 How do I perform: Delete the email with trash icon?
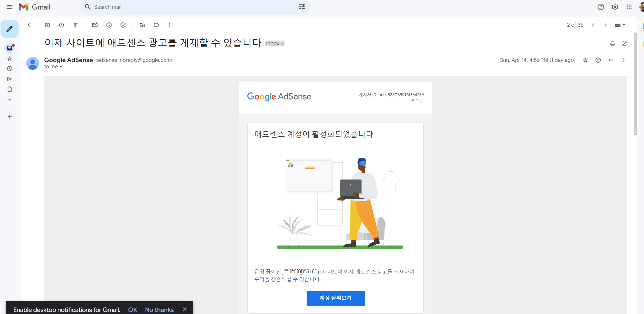pos(75,25)
